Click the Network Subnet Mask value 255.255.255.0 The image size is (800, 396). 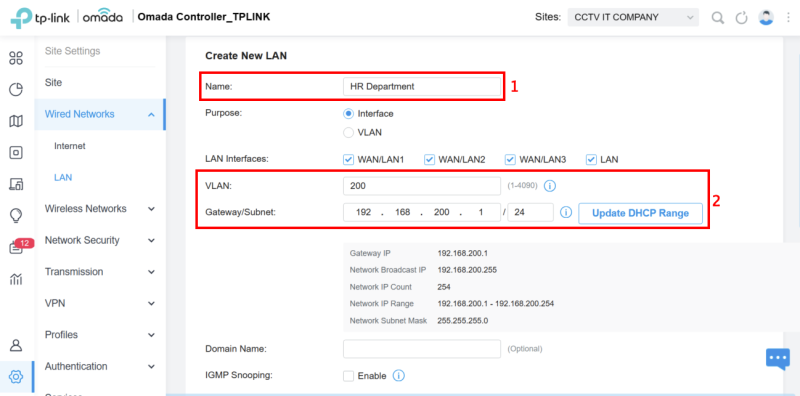tap(463, 321)
